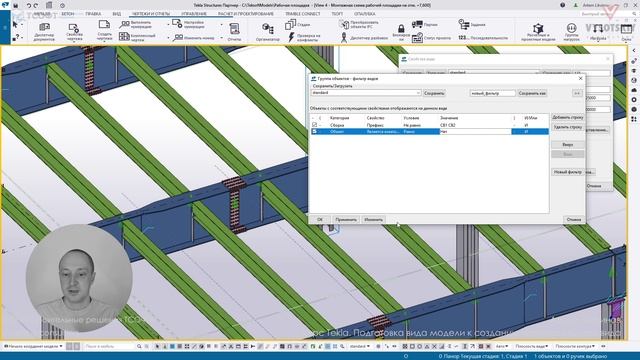This screenshot has width=640, height=360.
Task: Open Группы нагрузок tool
Action: tap(571, 32)
